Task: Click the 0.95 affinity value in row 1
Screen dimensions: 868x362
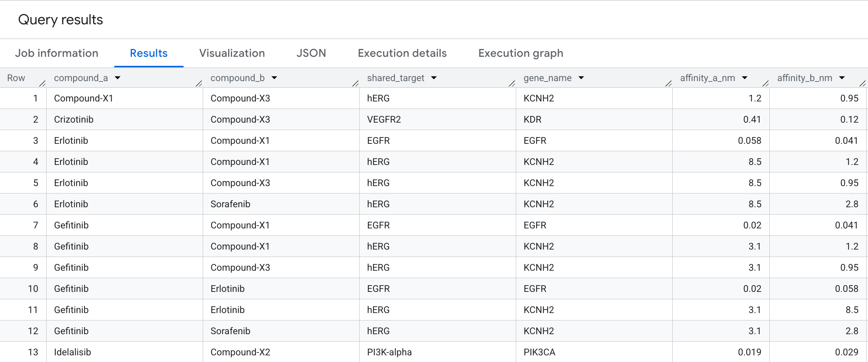Action: [x=849, y=98]
